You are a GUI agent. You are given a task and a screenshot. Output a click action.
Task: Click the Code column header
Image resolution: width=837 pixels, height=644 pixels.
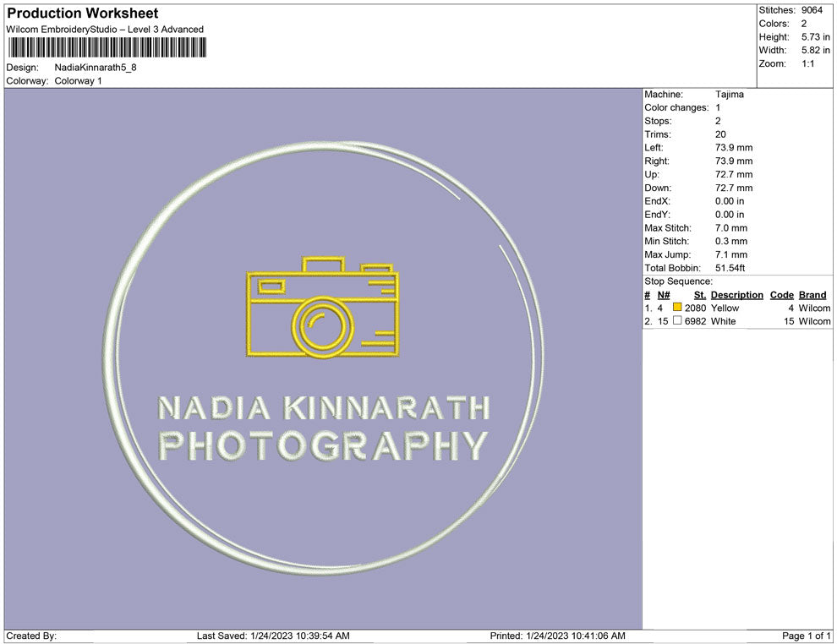click(781, 295)
